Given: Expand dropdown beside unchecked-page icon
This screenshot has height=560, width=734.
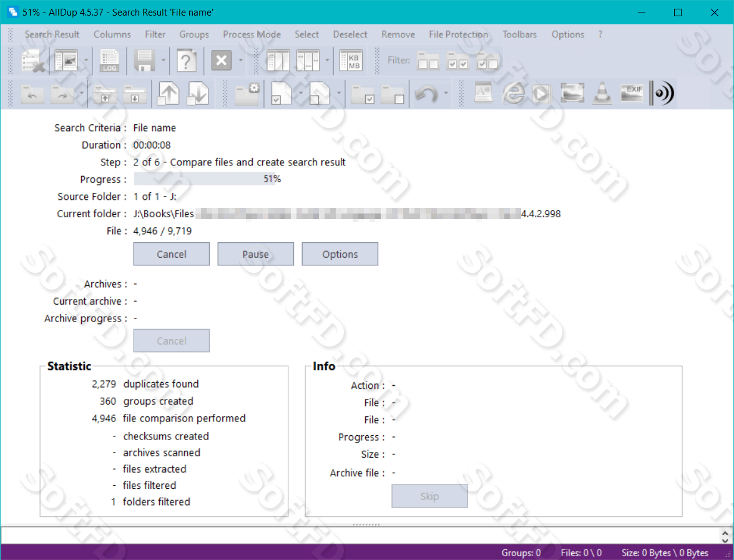Looking at the screenshot, I should (x=339, y=93).
